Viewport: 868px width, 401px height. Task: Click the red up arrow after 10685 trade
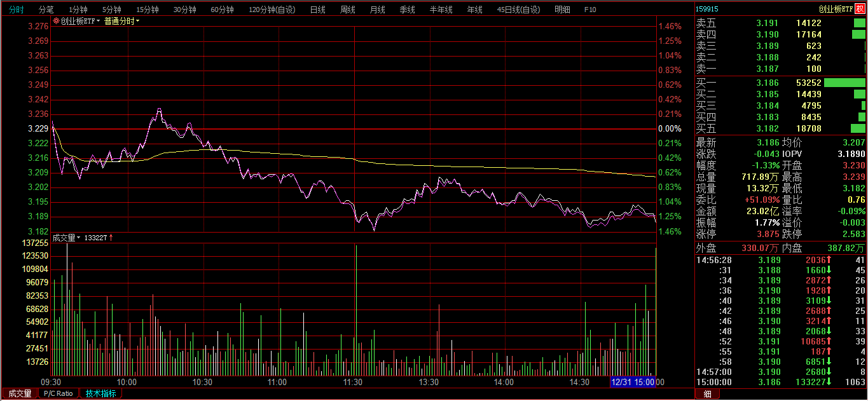[829, 341]
